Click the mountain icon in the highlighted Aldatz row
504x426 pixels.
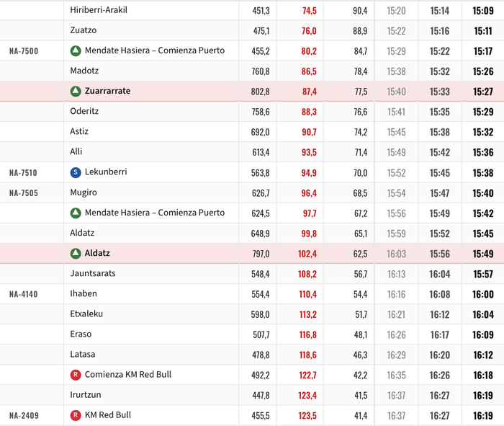[76, 254]
